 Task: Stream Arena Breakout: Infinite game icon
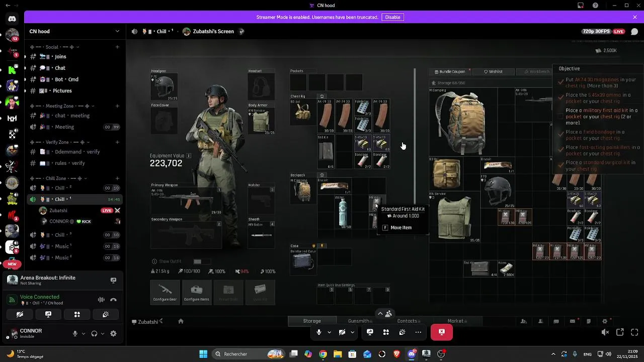click(113, 280)
